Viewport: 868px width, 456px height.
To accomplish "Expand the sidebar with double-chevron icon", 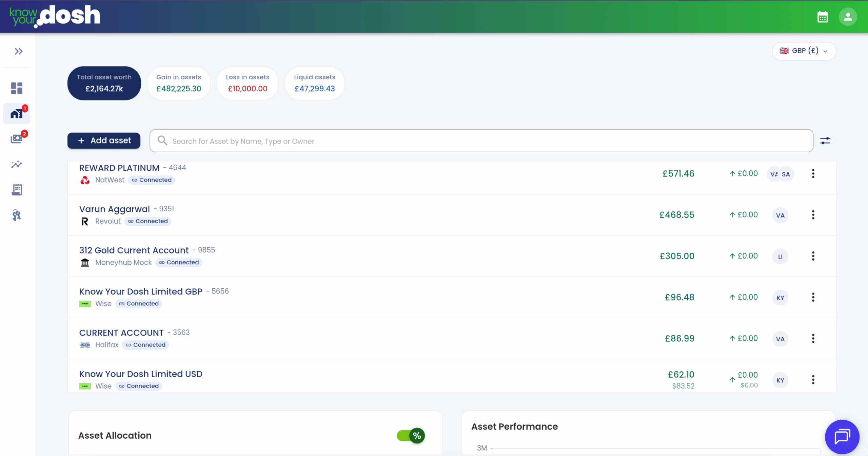I will tap(18, 51).
